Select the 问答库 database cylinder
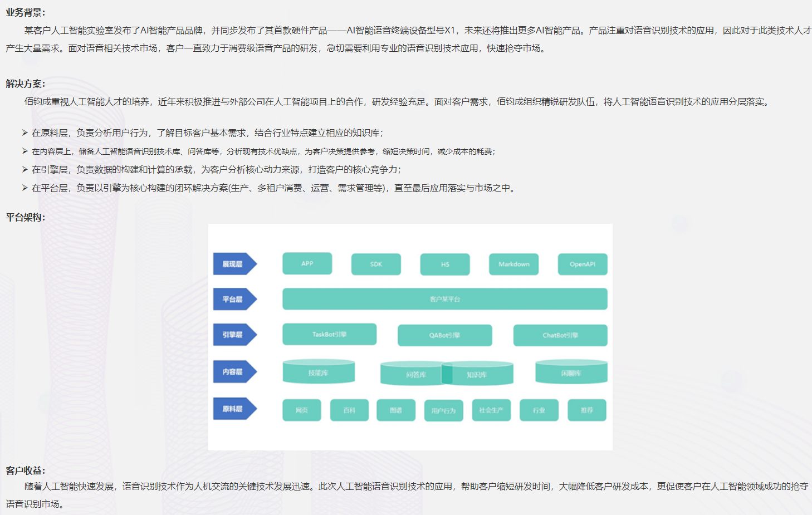The height and width of the screenshot is (515, 812). 412,374
